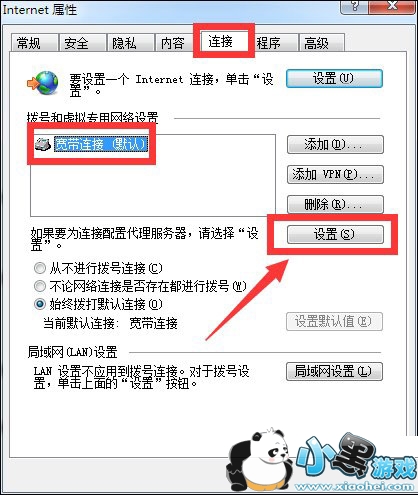Switch to the 常规 tab
418x495 pixels.
[29, 43]
